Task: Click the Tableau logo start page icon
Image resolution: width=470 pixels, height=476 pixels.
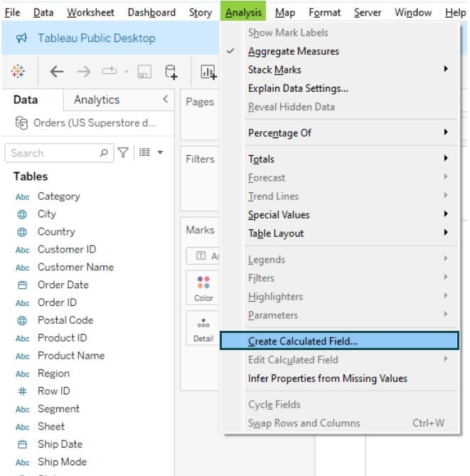Action: (x=18, y=71)
